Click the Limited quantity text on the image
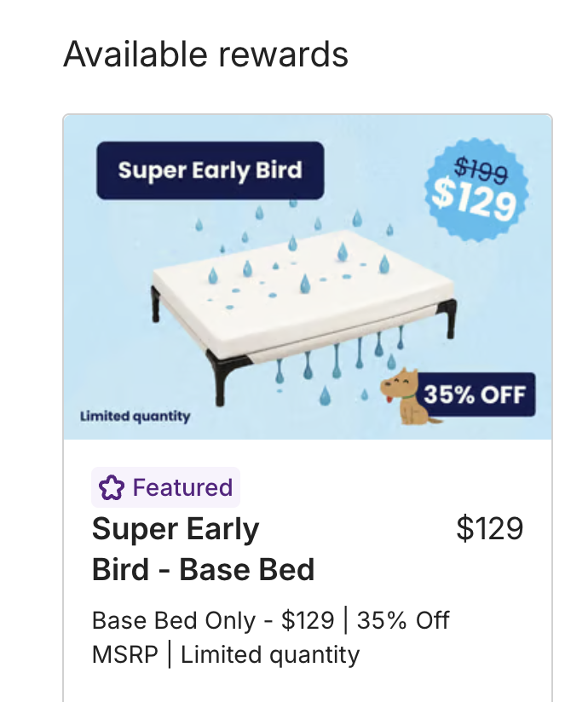The height and width of the screenshot is (702, 588). (x=135, y=417)
